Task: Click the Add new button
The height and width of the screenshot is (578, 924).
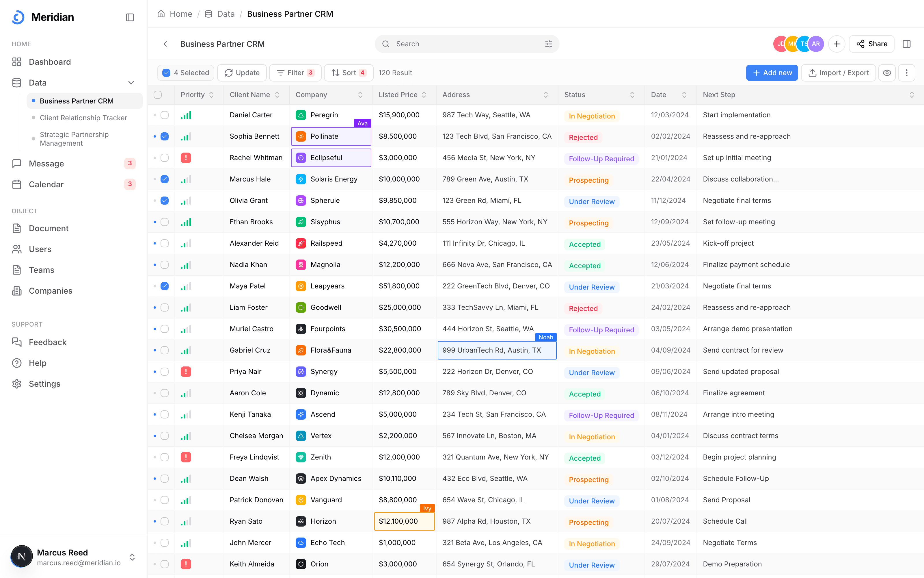Action: [x=772, y=73]
